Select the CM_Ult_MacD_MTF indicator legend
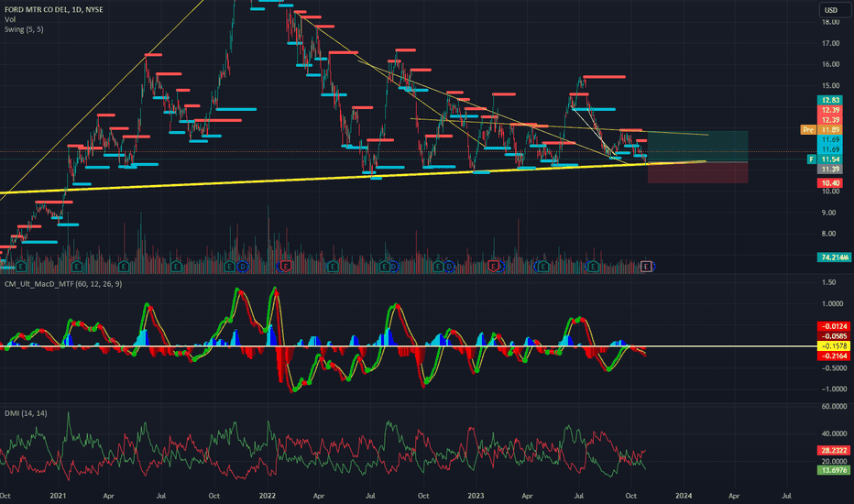 pyautogui.click(x=62, y=284)
